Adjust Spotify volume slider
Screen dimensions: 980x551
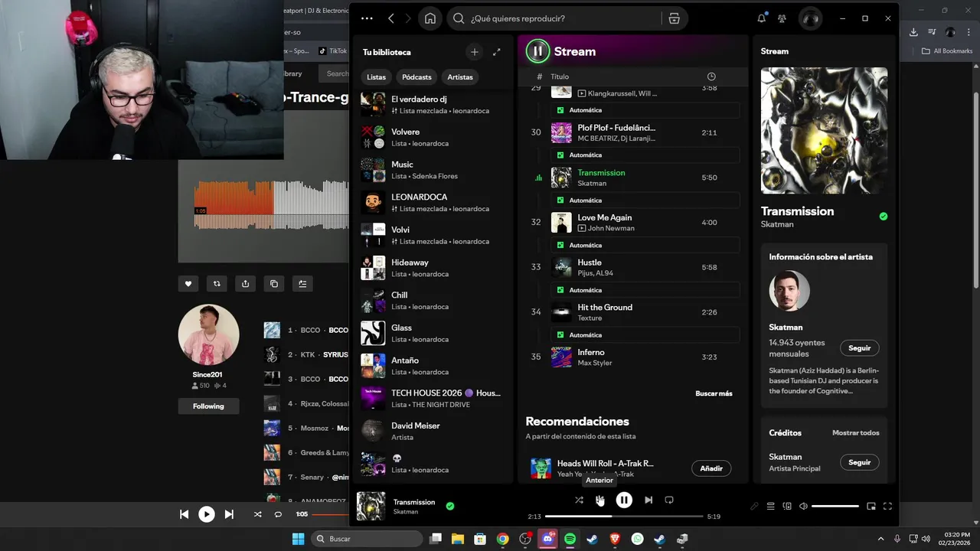(835, 506)
